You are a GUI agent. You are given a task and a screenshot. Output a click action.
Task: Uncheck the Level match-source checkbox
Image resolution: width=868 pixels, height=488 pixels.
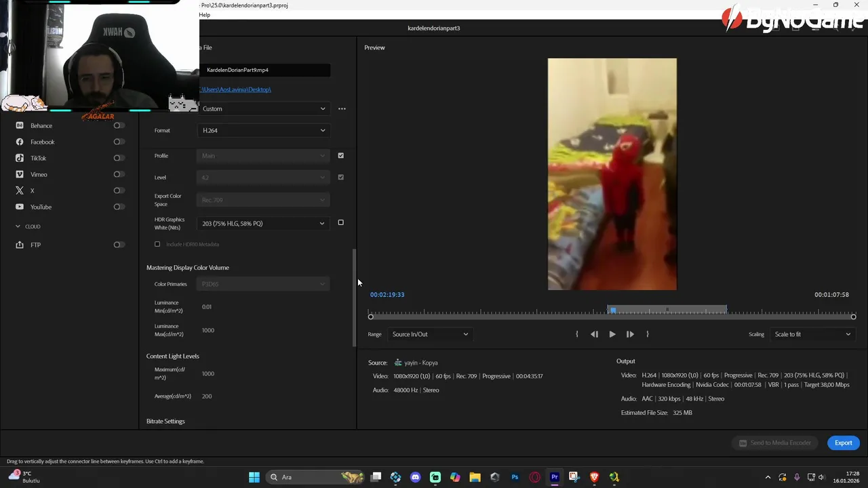(340, 178)
